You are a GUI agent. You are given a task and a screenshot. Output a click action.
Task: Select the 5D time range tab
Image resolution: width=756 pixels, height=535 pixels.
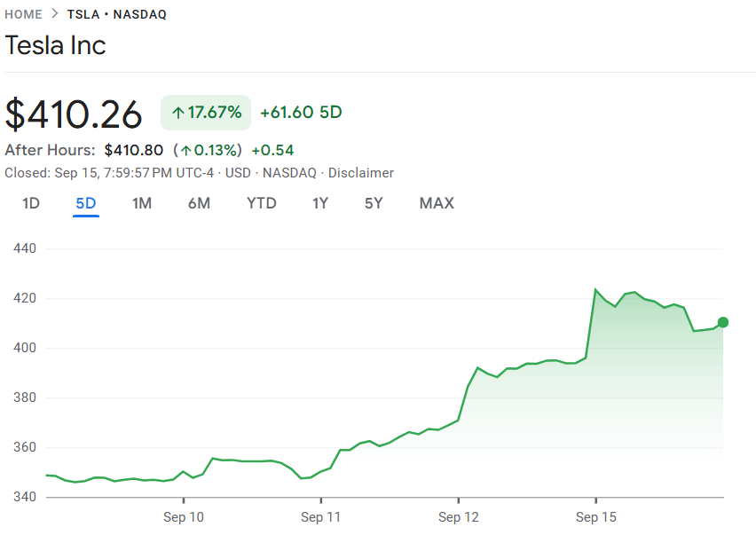[86, 203]
